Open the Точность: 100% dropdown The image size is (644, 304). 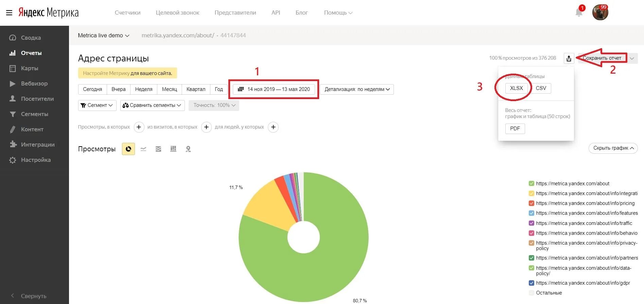pyautogui.click(x=214, y=106)
